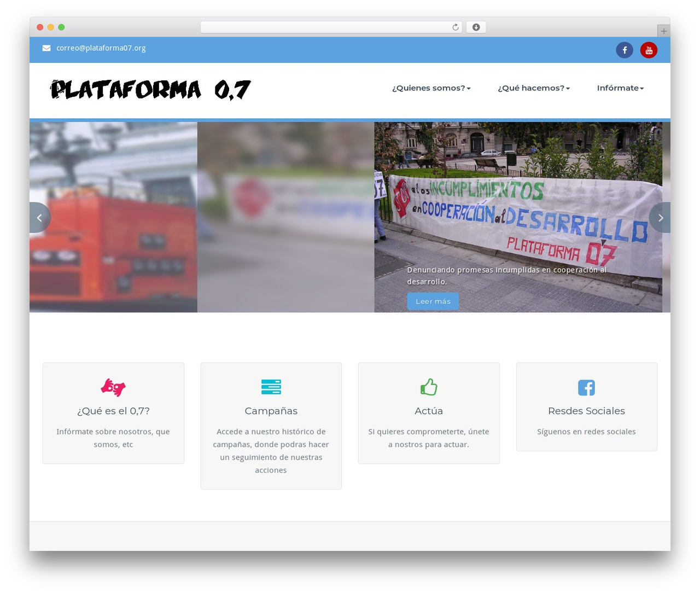
Task: Maximize the browser window green button
Action: 61,27
